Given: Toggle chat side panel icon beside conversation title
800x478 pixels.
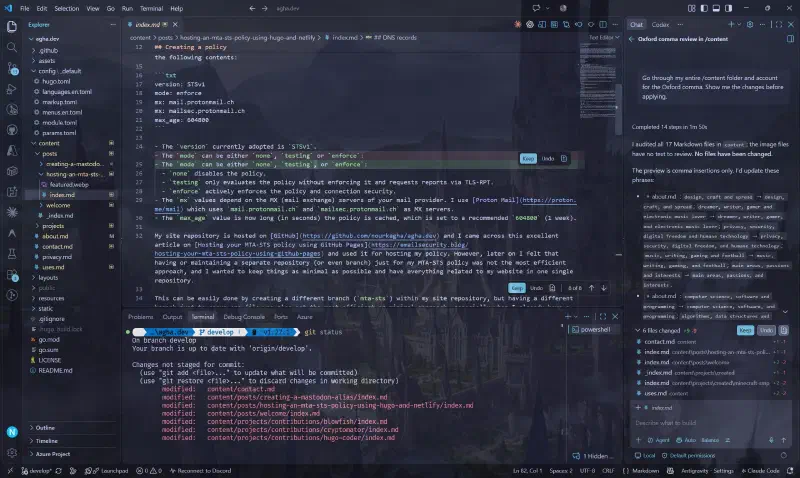Looking at the screenshot, I should pos(790,39).
